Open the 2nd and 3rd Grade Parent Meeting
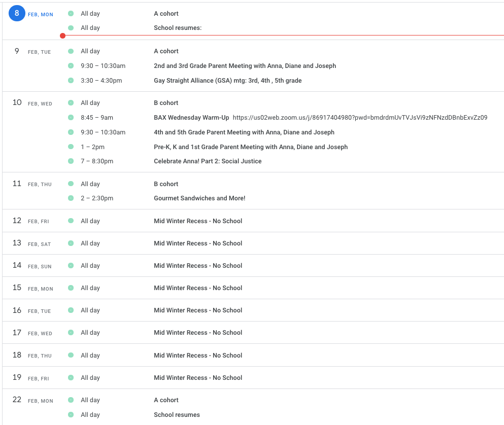The height and width of the screenshot is (425, 504). click(245, 66)
